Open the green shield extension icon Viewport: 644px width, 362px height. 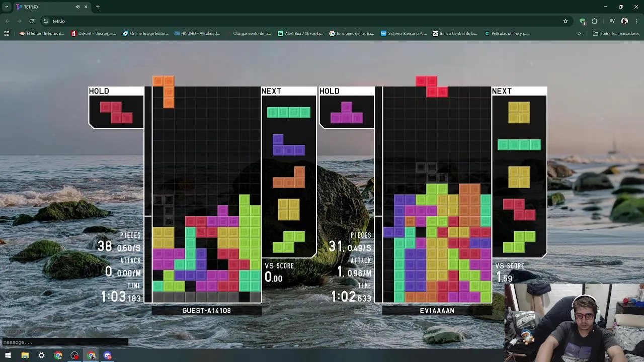(x=583, y=21)
